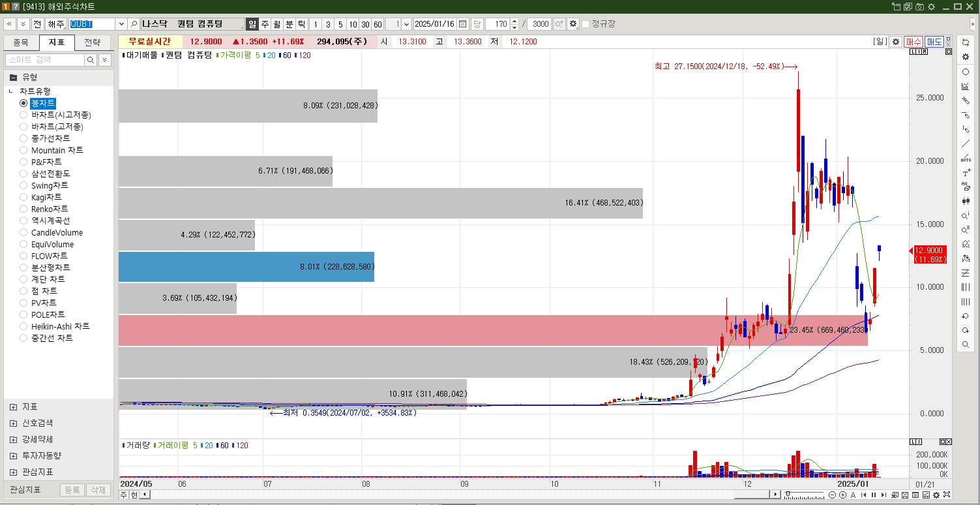Select weekly 주 period button
Screen dimensions: 980x505
pyautogui.click(x=265, y=24)
